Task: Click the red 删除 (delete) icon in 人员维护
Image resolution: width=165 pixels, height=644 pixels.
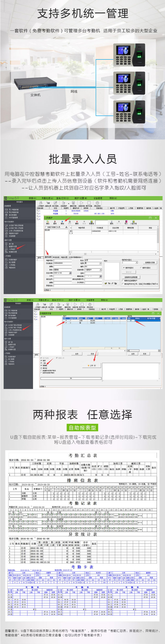Action: (77, 222)
